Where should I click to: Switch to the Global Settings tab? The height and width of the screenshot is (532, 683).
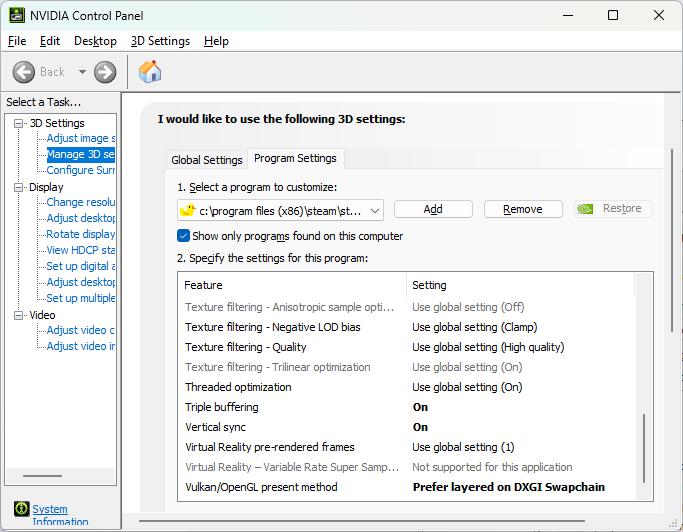click(207, 160)
